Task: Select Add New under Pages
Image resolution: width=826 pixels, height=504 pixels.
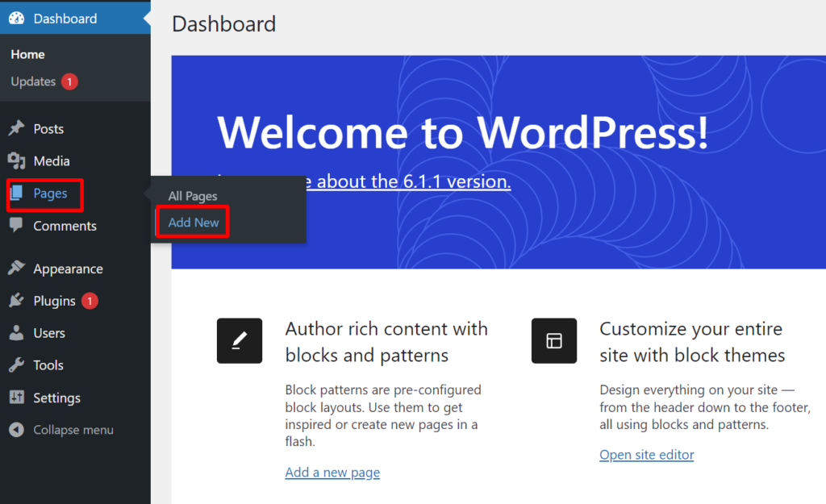Action: point(193,222)
